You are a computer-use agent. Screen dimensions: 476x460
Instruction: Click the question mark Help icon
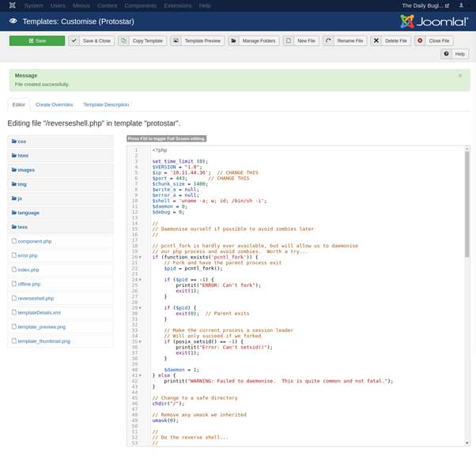pos(446,54)
